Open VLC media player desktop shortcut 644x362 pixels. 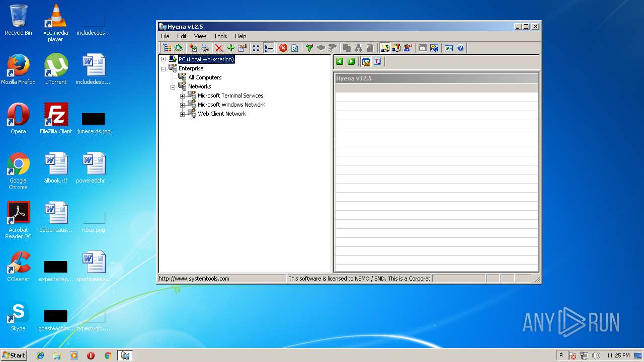tap(55, 23)
